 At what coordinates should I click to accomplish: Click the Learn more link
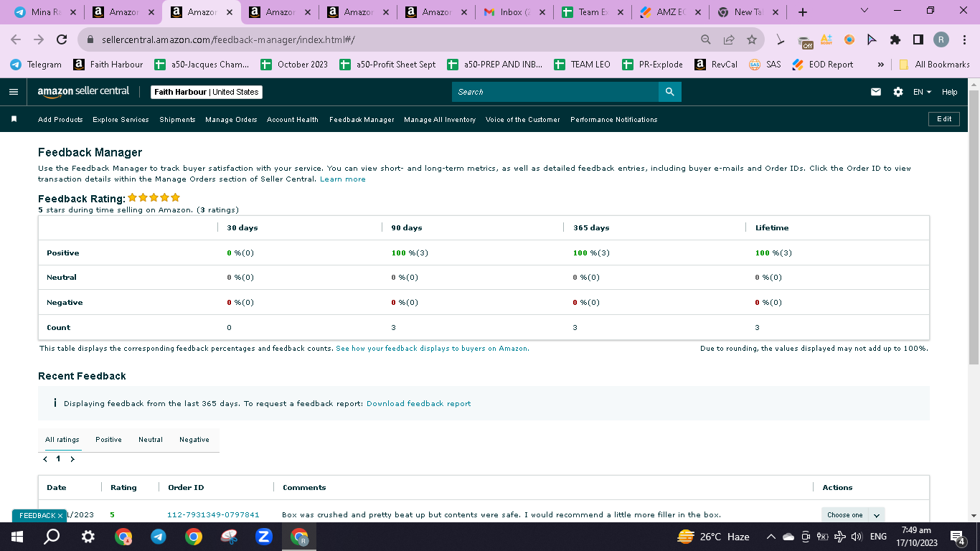tap(343, 179)
